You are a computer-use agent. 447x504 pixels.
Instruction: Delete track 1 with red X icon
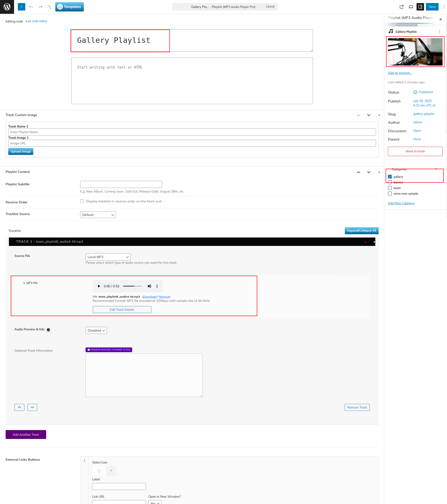[365, 242]
